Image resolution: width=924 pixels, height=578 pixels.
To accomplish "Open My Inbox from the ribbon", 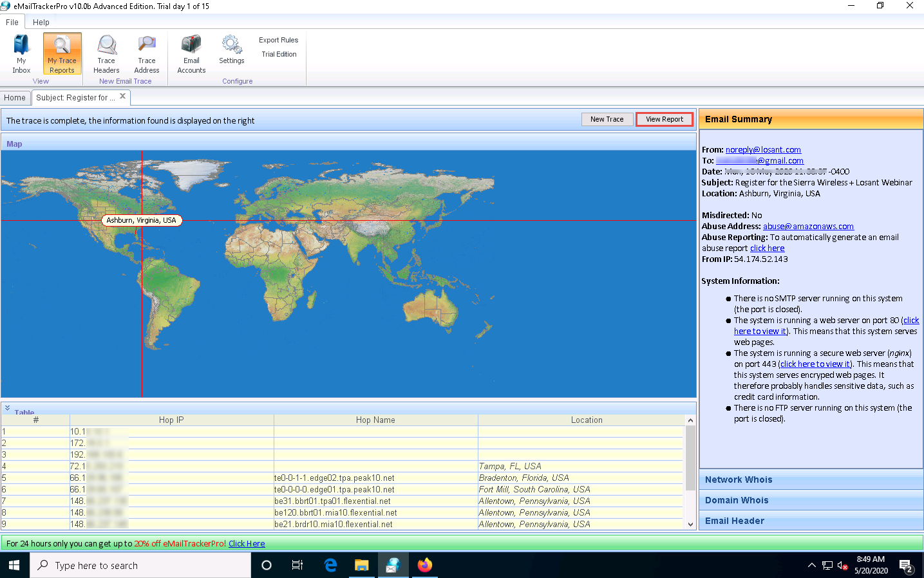I will pos(21,54).
